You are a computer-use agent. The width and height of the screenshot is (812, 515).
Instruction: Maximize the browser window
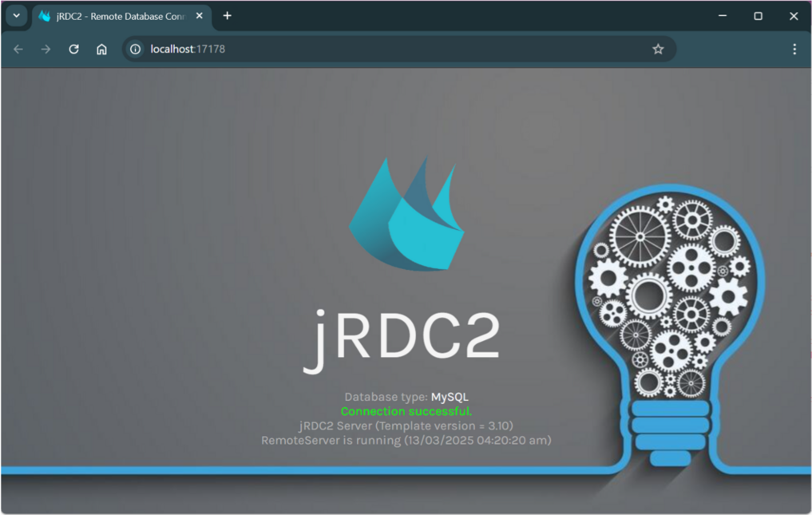pos(759,16)
